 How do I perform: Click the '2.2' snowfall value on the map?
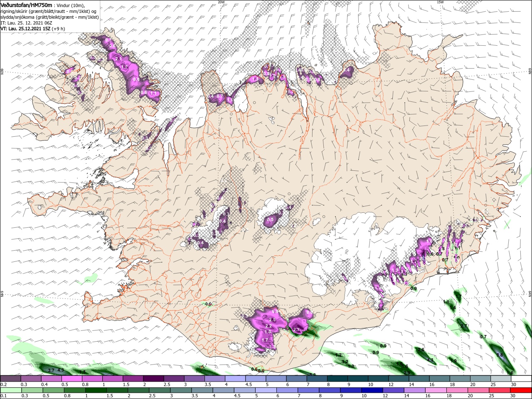pos(268,326)
